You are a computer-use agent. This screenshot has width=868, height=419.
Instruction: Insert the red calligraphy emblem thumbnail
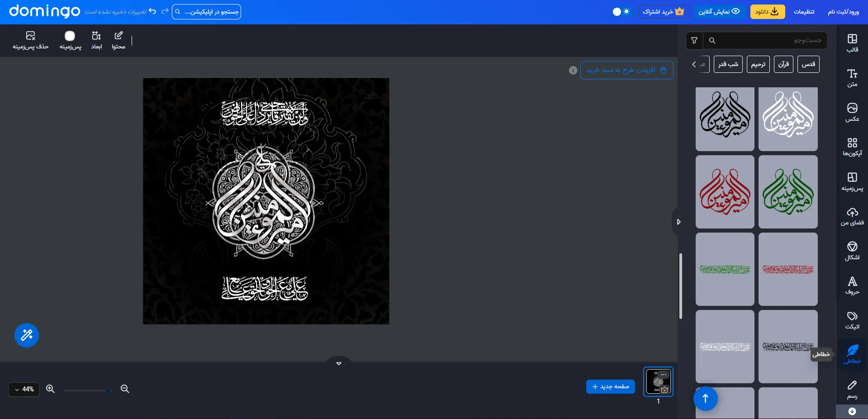point(725,192)
